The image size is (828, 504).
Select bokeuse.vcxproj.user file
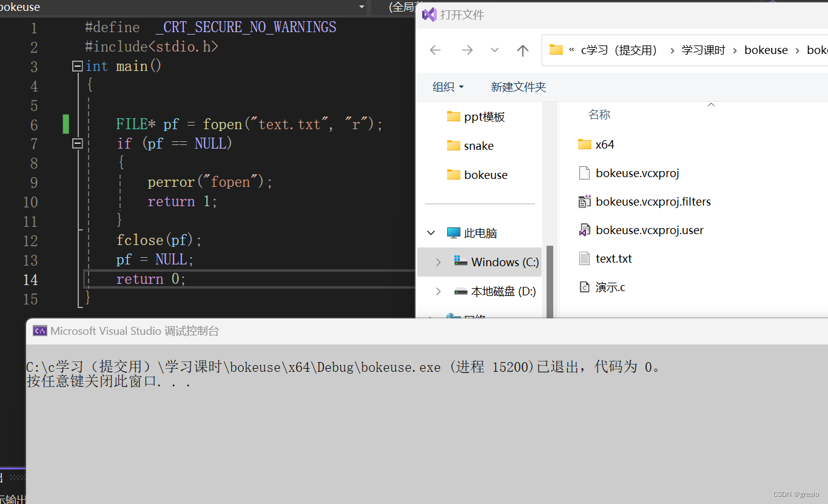pos(650,230)
